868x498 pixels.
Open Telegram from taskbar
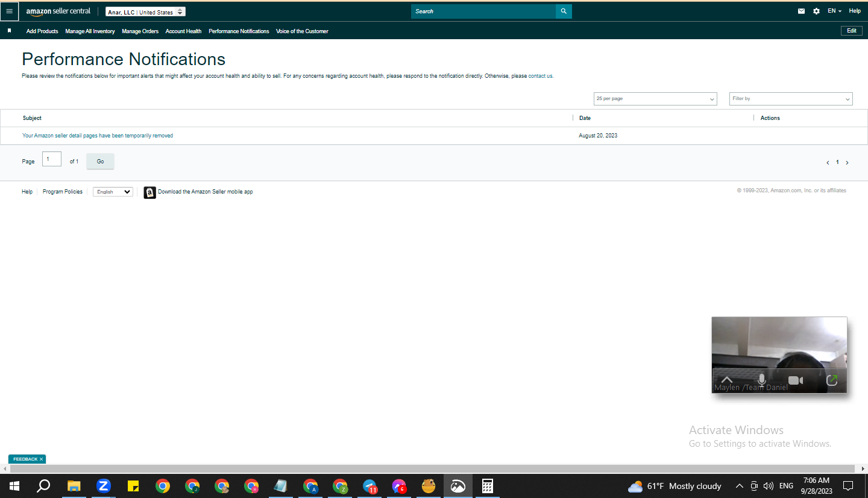point(370,486)
